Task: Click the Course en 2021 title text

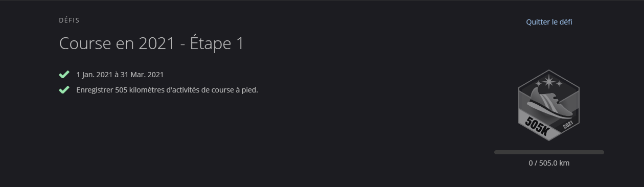Action: coord(117,44)
